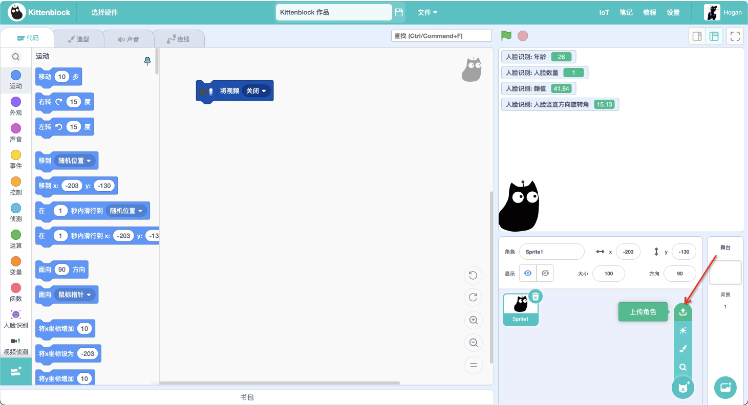The height and width of the screenshot is (405, 748).
Task: Click the save file icon
Action: click(399, 12)
